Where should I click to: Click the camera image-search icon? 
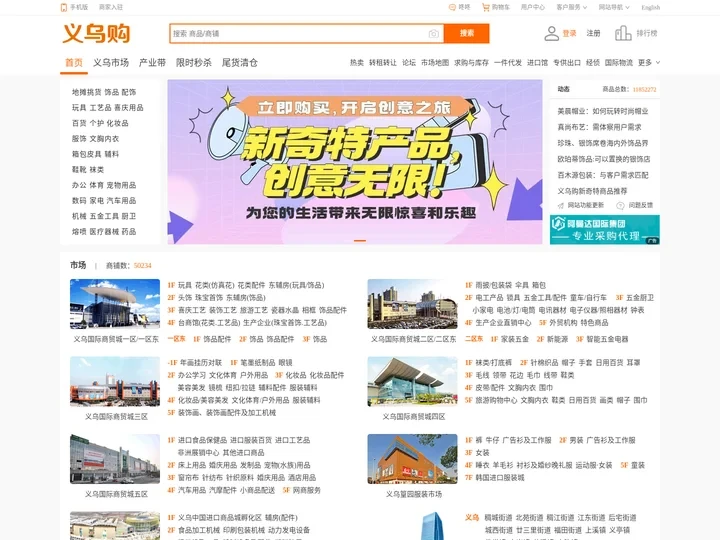433,34
